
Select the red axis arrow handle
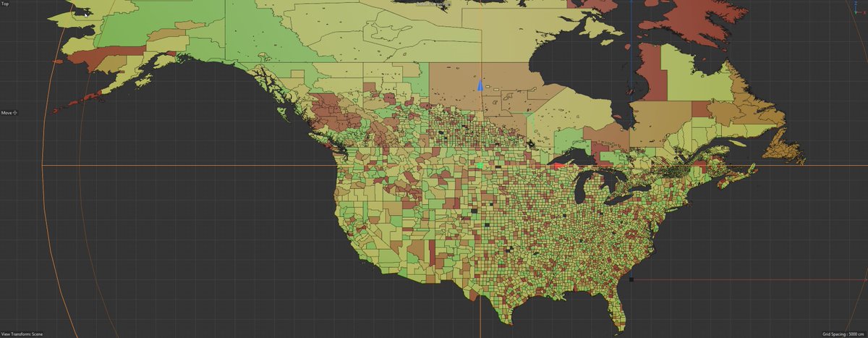coord(558,166)
